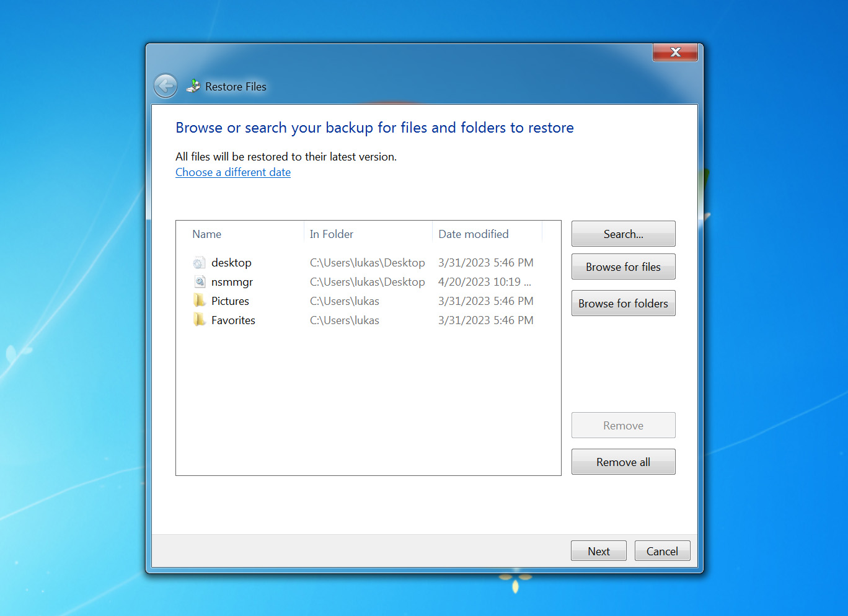
Task: Sort by Date modified column header
Action: click(474, 234)
